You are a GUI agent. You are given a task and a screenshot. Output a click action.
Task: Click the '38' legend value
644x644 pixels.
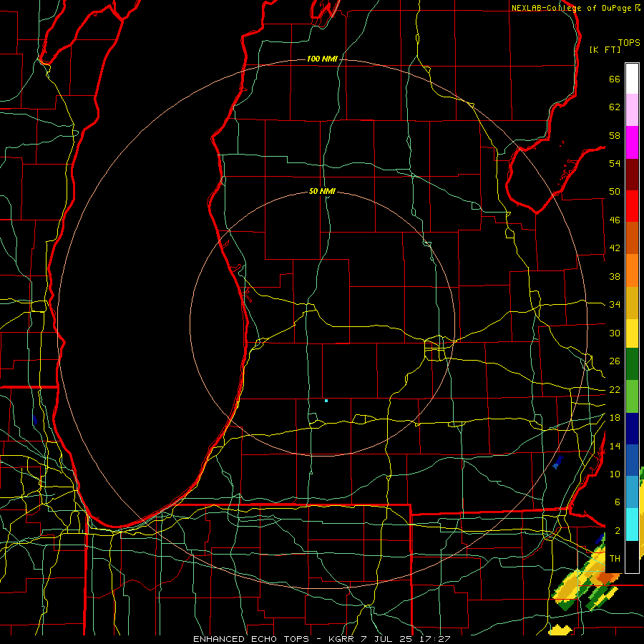pos(615,276)
